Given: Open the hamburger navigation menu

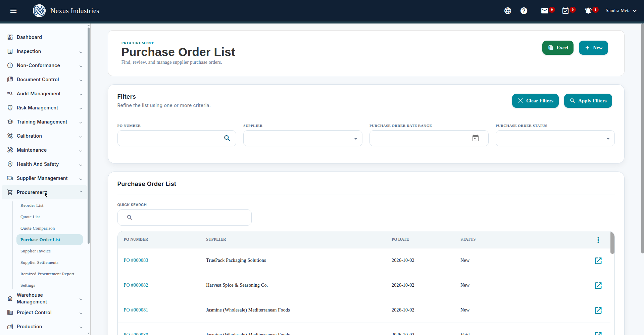Looking at the screenshot, I should click(x=13, y=11).
